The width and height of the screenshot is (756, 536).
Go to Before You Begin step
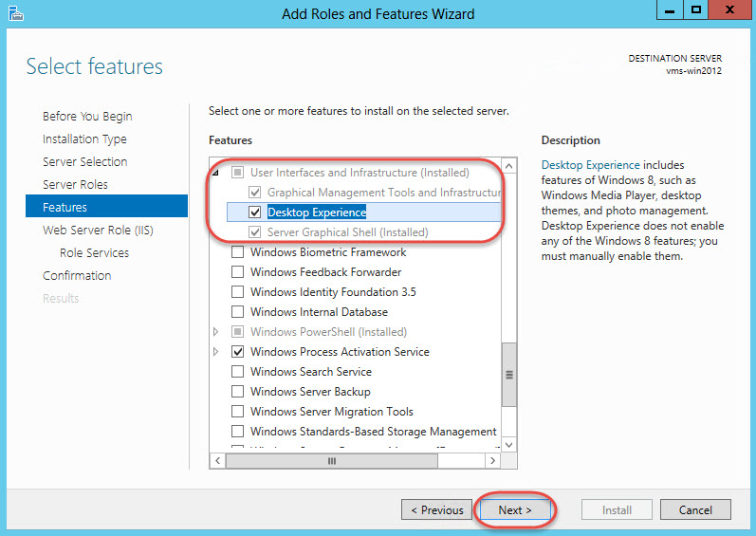(87, 116)
